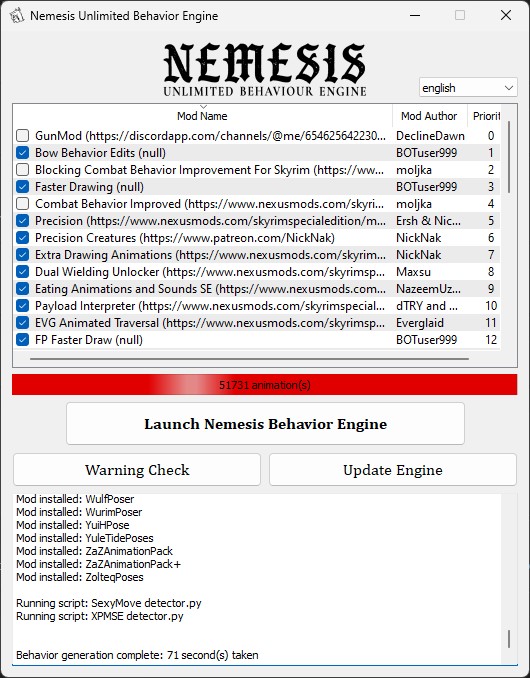Screen dimensions: 530x678
Task: Click the Priority column header
Action: click(486, 115)
